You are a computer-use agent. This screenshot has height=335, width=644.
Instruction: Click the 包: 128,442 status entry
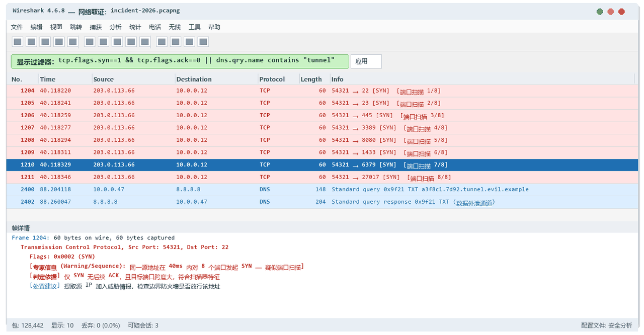coord(28,325)
